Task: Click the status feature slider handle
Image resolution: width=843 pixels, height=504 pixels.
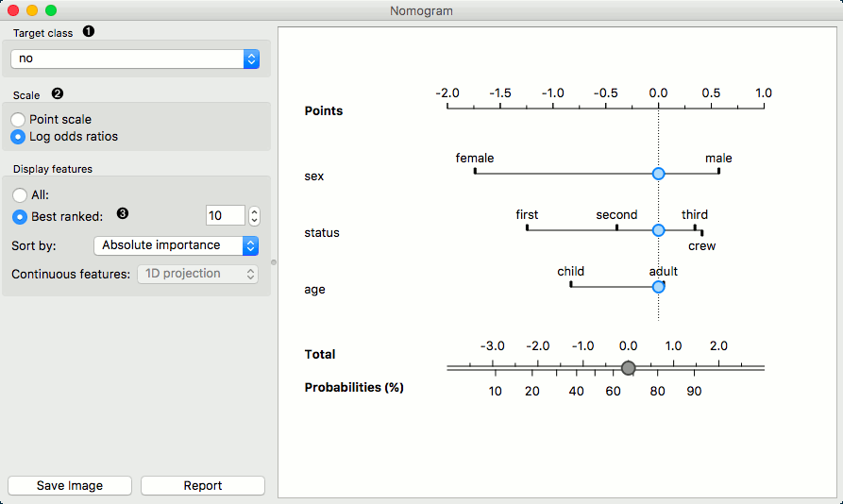Action: click(659, 230)
